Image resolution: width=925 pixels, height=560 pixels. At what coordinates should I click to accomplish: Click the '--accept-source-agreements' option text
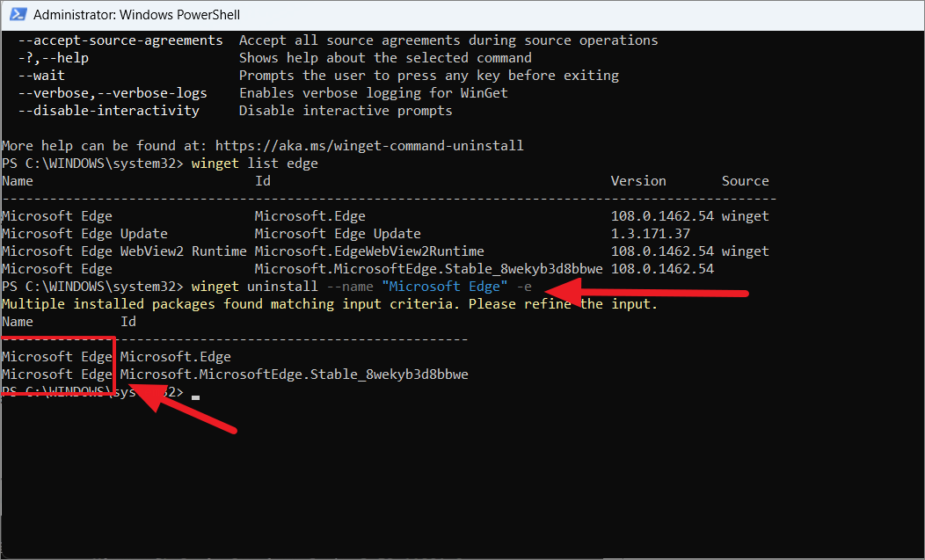120,40
